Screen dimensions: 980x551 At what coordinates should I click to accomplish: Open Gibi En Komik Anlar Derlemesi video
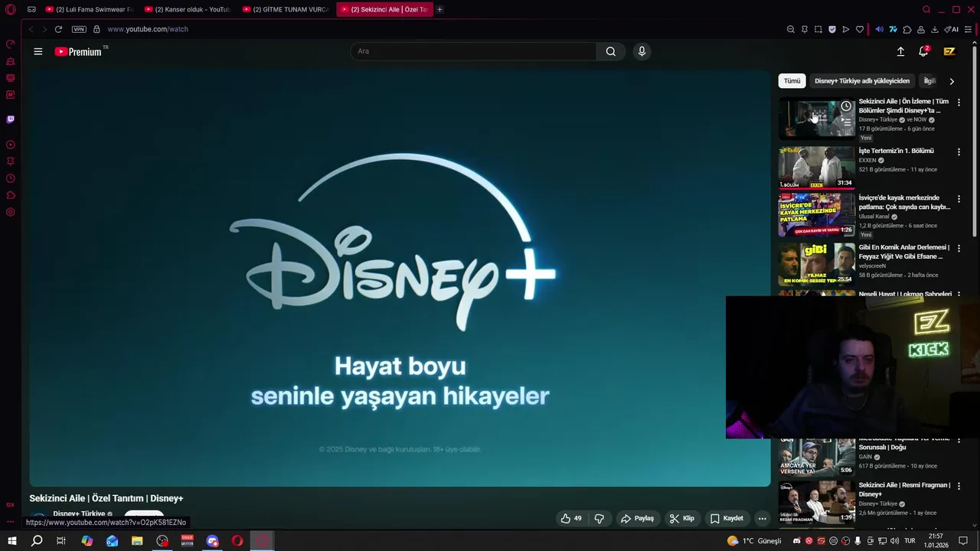[x=817, y=264]
